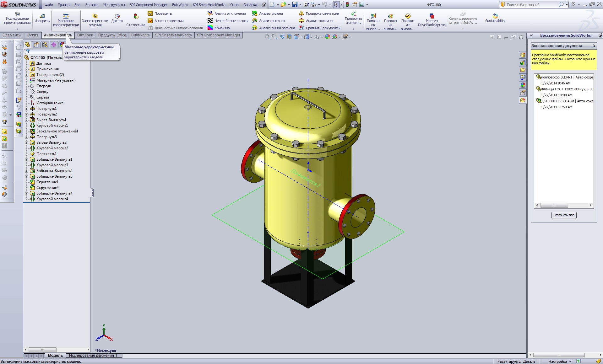This screenshot has width=603, height=364.
Task: Open the Файл menu
Action: (49, 5)
